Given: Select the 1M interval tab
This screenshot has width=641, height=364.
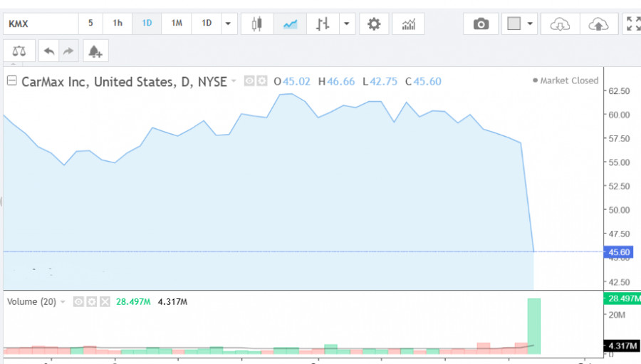Looking at the screenshot, I should click(x=177, y=24).
